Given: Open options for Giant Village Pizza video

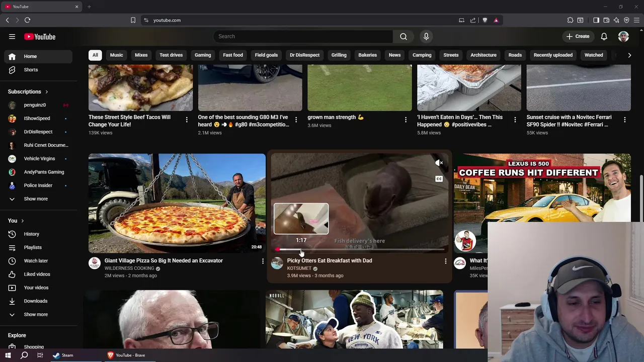Looking at the screenshot, I should pyautogui.click(x=263, y=261).
